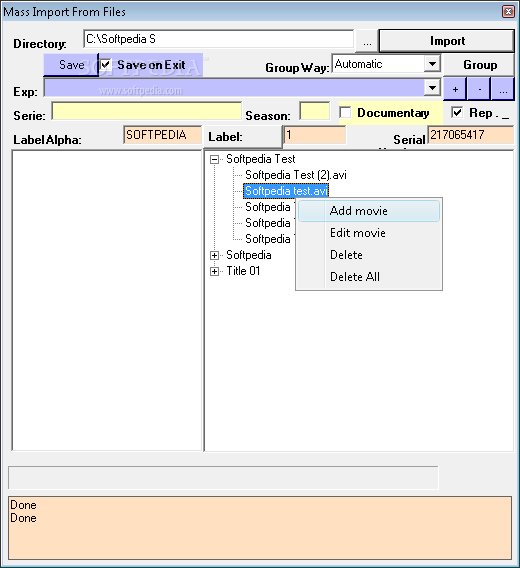Screen dimensions: 520x568
Task: Click the Label number field
Action: point(315,135)
